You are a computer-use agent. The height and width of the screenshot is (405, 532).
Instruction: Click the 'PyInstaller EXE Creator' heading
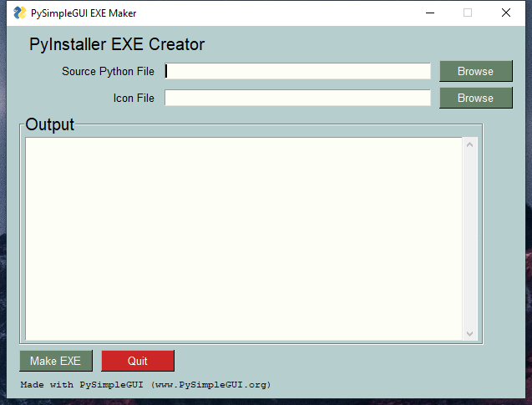pyautogui.click(x=117, y=45)
